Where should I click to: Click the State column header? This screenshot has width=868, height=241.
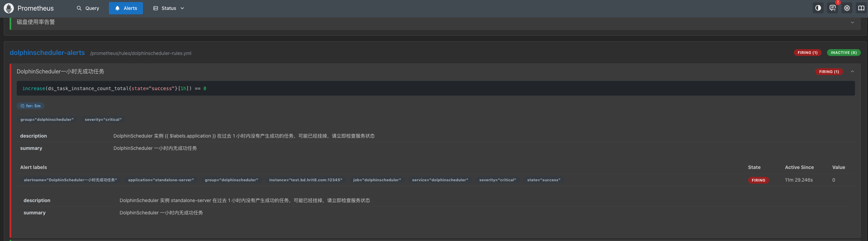(x=754, y=167)
